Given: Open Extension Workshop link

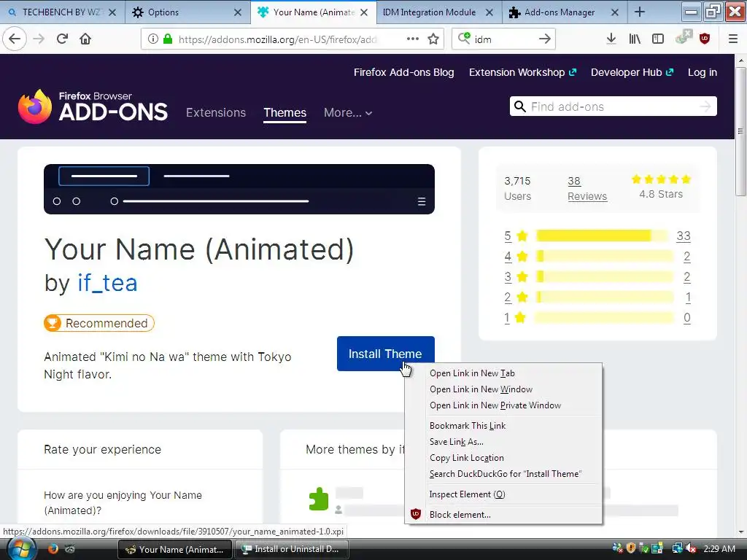Looking at the screenshot, I should click(x=522, y=72).
